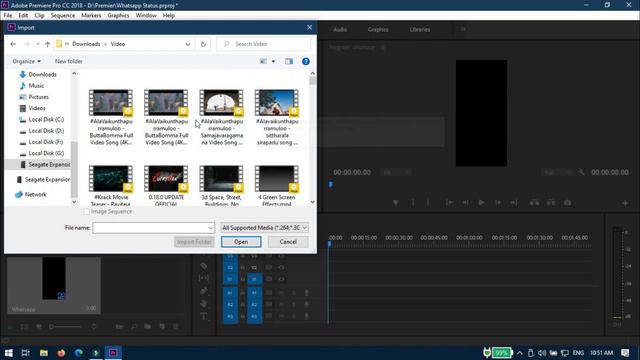
Task: Step back one frame in Program monitor
Action: [465, 202]
